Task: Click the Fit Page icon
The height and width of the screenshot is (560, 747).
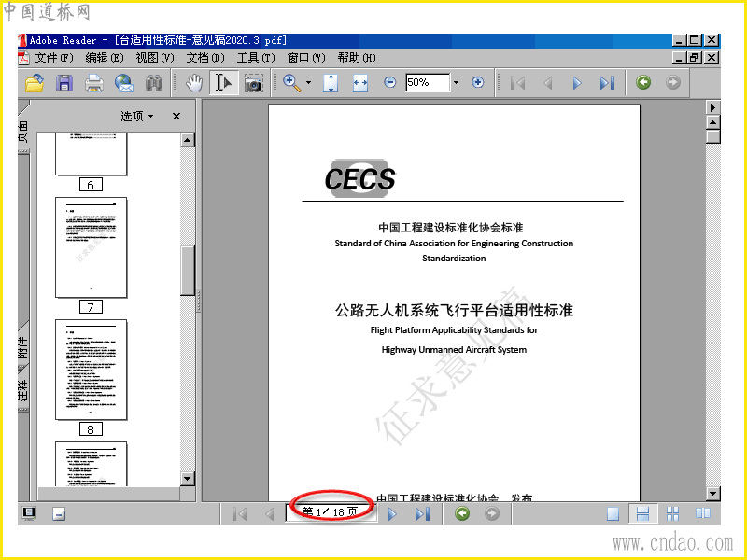Action: pos(331,83)
